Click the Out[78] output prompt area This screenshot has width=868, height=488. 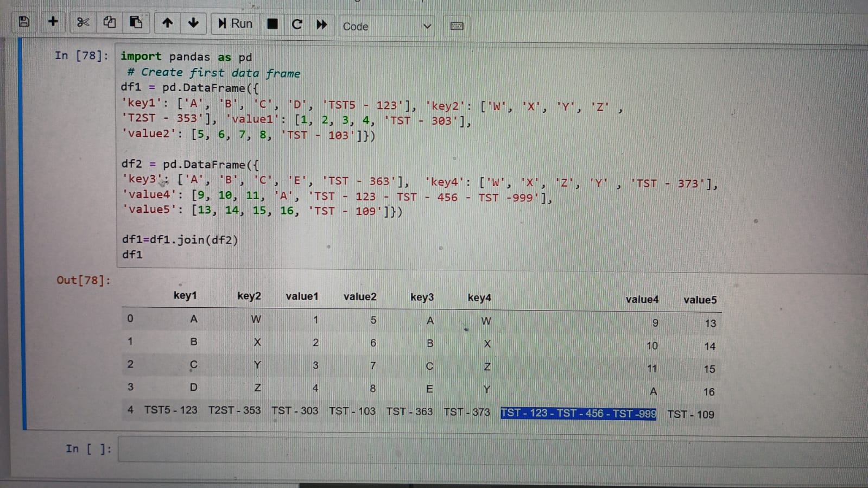pos(83,280)
